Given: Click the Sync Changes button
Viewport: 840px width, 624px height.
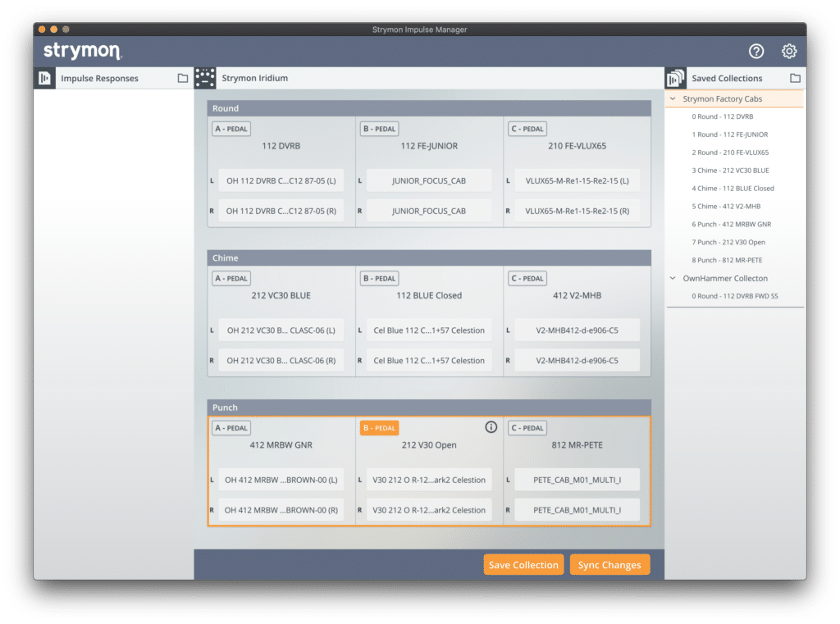Looking at the screenshot, I should click(x=609, y=564).
